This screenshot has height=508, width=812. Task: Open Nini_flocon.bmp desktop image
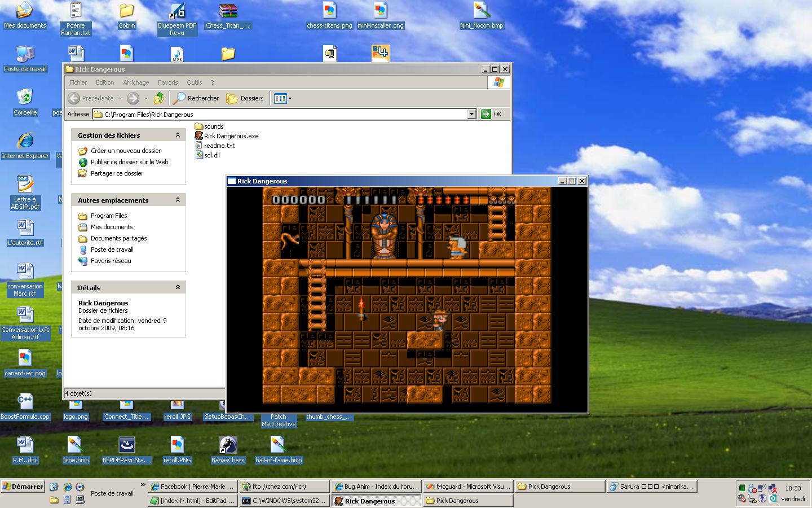482,16
